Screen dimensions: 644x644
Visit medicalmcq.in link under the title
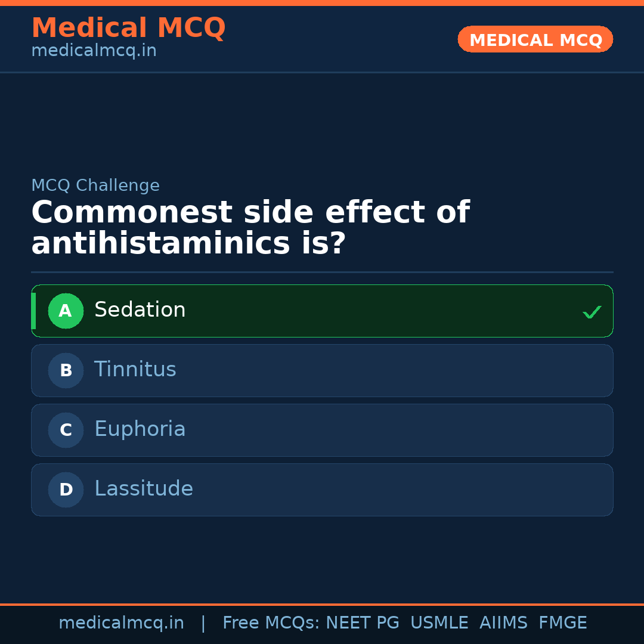click(94, 51)
